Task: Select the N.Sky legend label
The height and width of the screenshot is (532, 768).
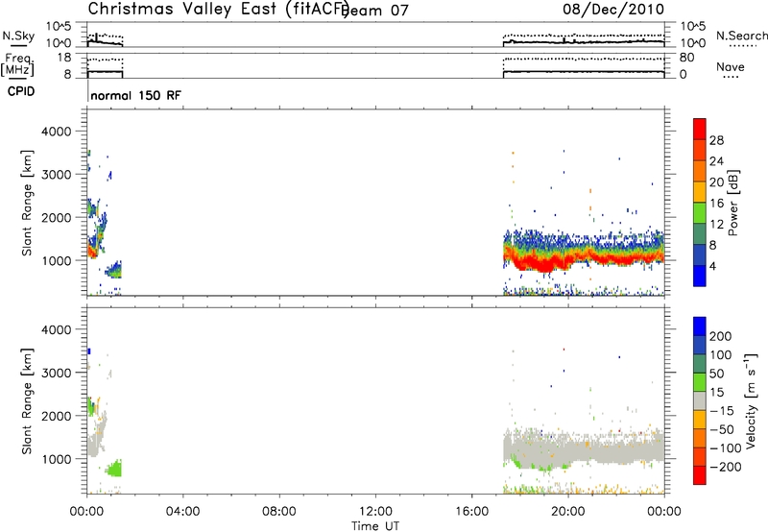Action: 18,36
